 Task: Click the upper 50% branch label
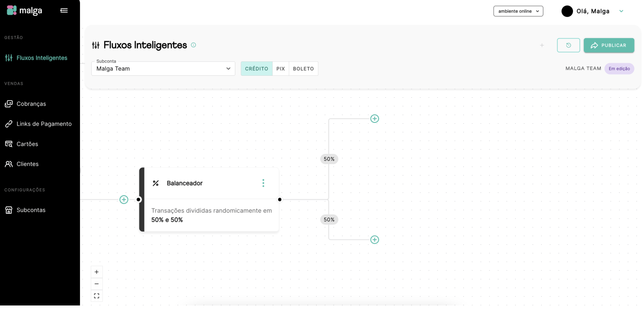pos(329,159)
